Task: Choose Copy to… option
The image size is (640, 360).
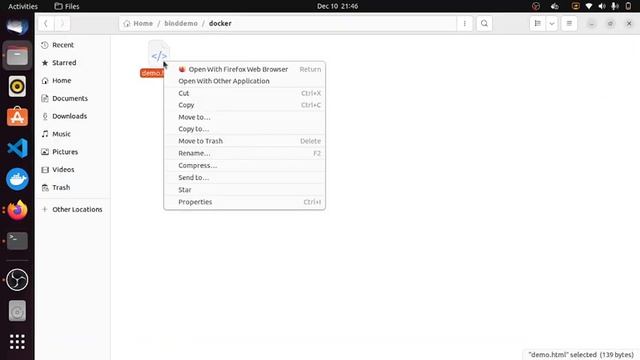Action: (244, 129)
